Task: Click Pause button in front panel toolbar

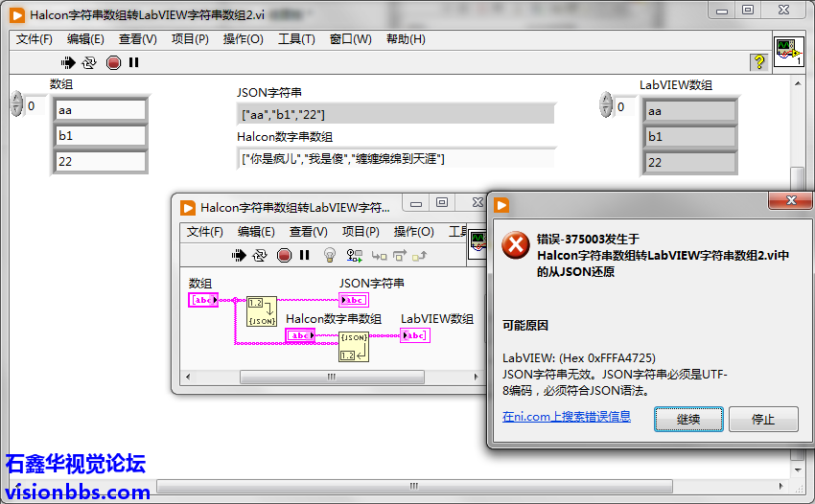Action: click(x=133, y=63)
